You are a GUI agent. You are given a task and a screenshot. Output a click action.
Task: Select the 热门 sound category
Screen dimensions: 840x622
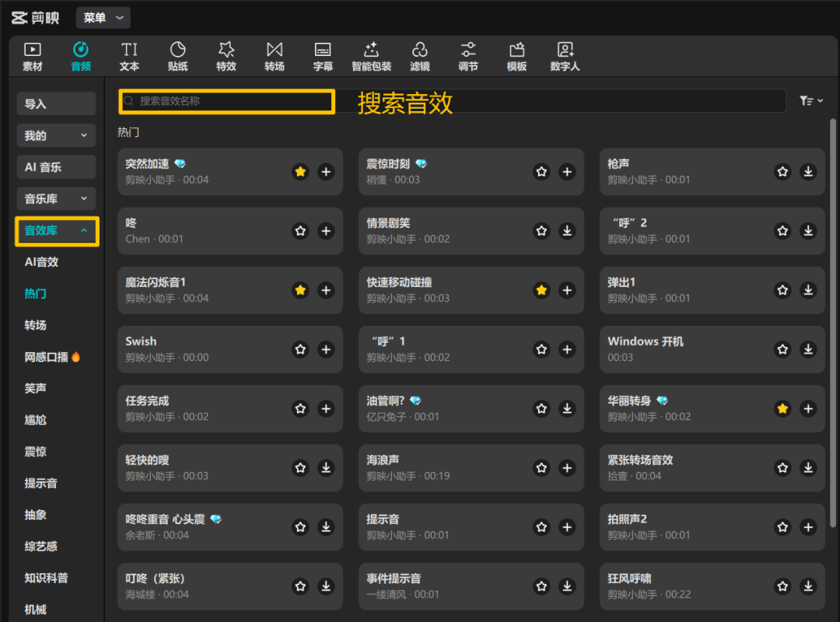pos(35,294)
